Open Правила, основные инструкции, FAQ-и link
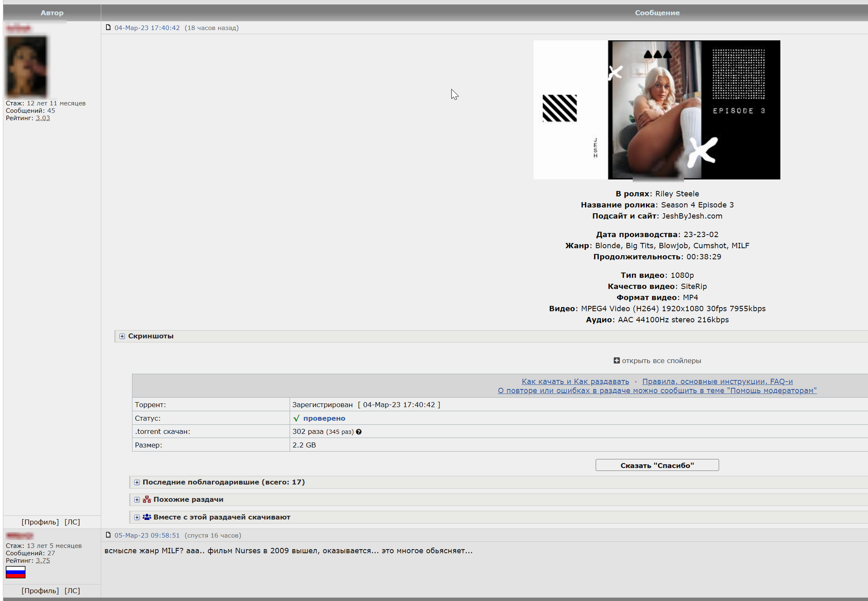Image resolution: width=868 pixels, height=601 pixels. pyautogui.click(x=718, y=381)
